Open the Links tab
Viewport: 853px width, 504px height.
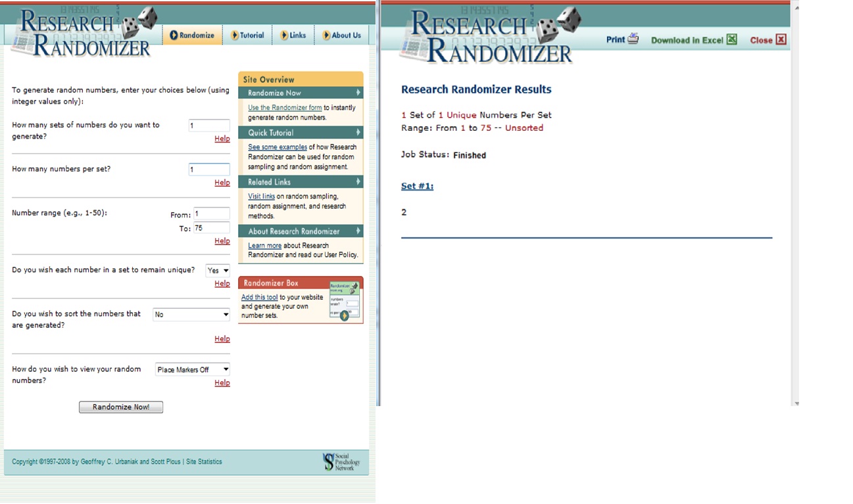point(293,35)
